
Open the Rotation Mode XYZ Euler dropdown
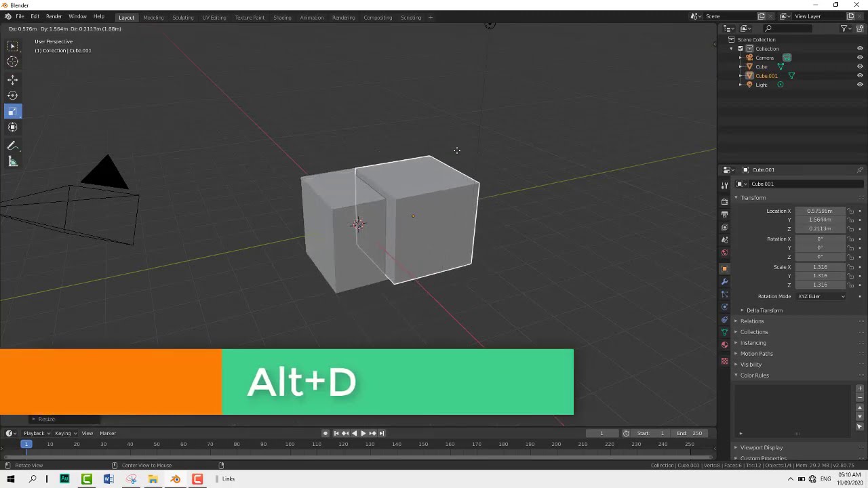coord(821,296)
